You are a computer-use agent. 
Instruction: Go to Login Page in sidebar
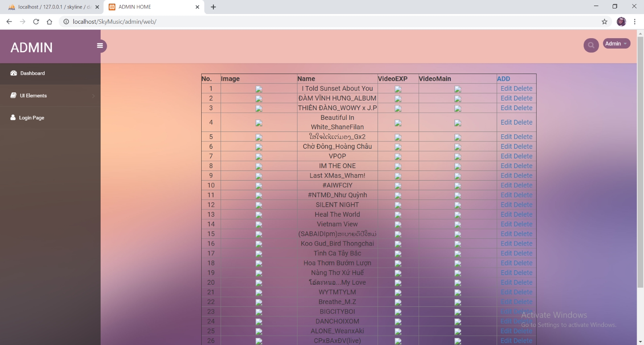tap(50, 118)
